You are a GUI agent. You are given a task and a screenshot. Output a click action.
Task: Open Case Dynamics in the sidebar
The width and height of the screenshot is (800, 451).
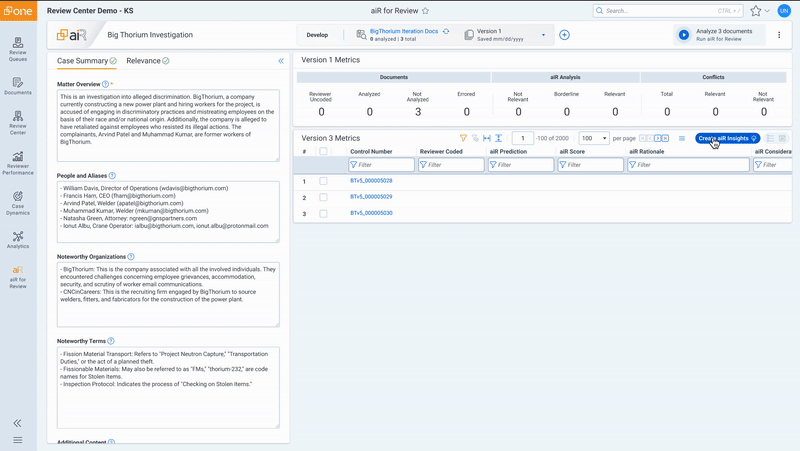point(18,203)
